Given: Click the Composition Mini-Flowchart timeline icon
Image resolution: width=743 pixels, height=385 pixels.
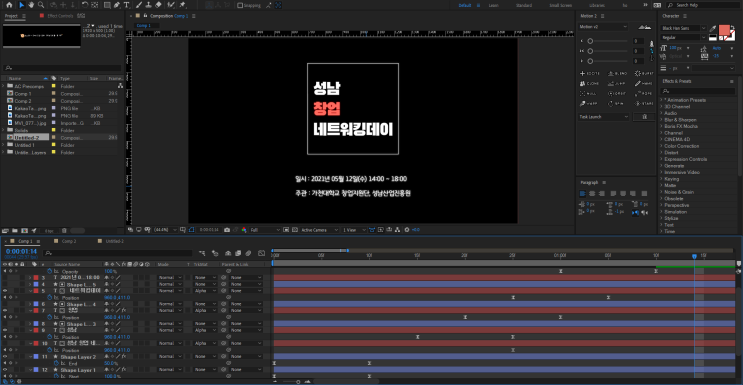Looking at the screenshot, I should point(203,253).
